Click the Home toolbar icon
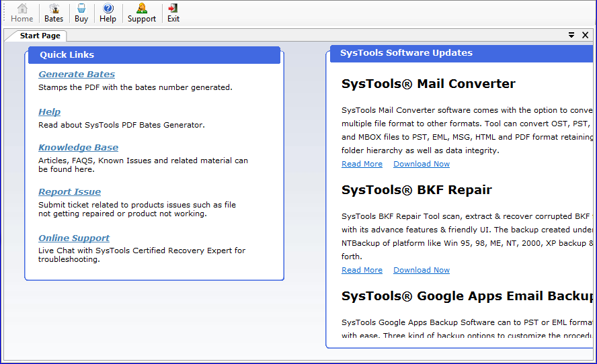The image size is (597, 364). 22,13
